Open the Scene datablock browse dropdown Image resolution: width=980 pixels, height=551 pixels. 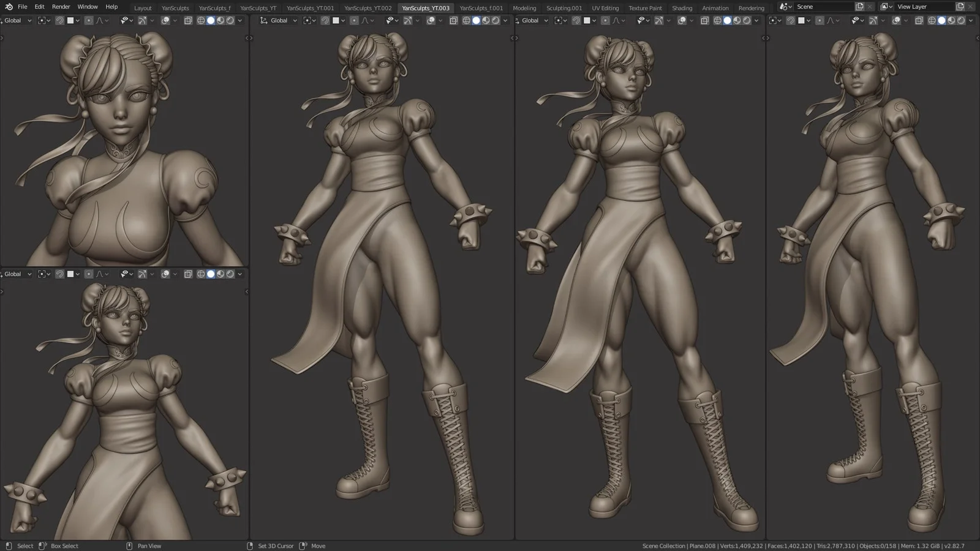click(785, 6)
